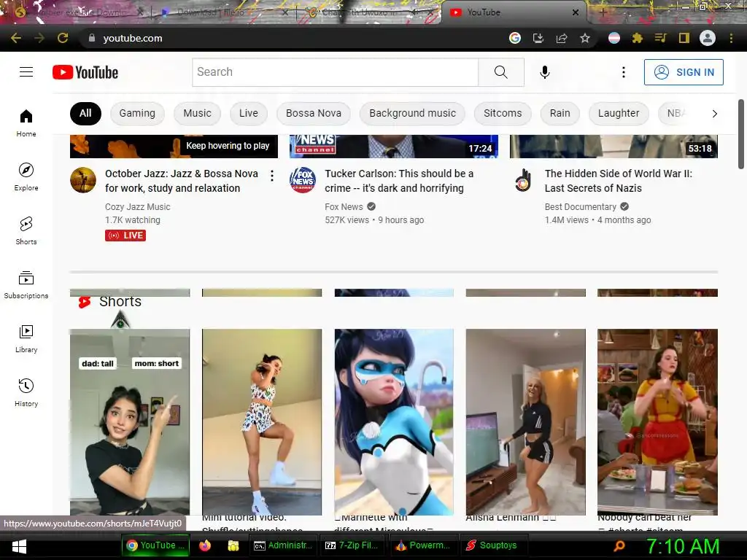Bookmark this page with star icon
Viewport: 747px width, 560px height.
pyautogui.click(x=585, y=38)
